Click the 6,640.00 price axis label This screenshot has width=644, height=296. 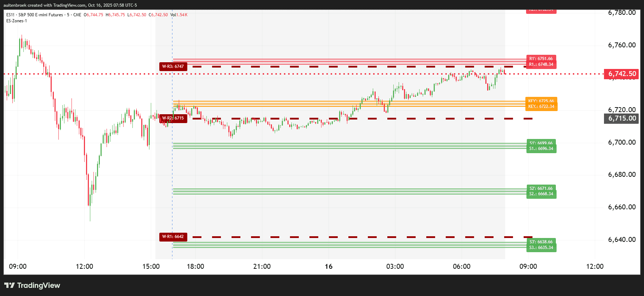pyautogui.click(x=622, y=239)
